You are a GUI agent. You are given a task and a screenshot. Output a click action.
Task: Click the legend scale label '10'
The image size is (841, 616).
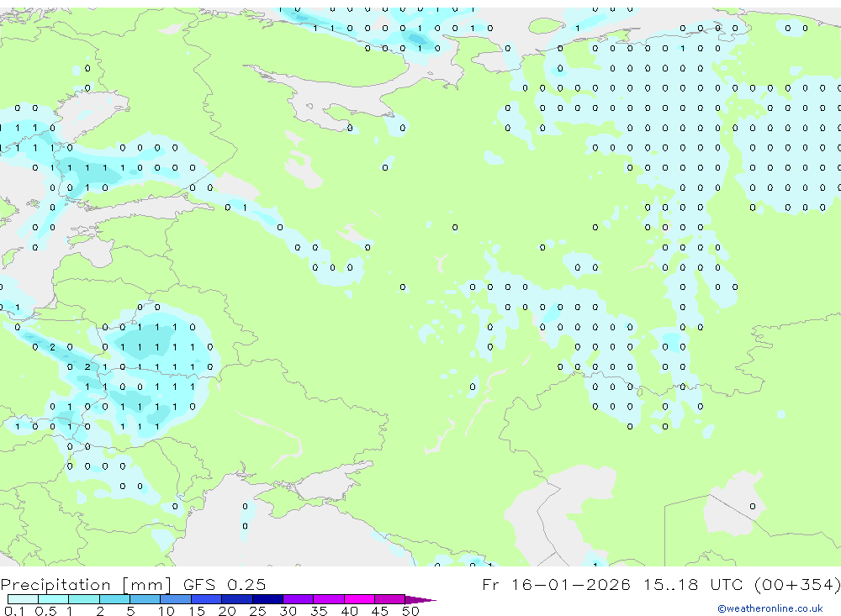[167, 611]
